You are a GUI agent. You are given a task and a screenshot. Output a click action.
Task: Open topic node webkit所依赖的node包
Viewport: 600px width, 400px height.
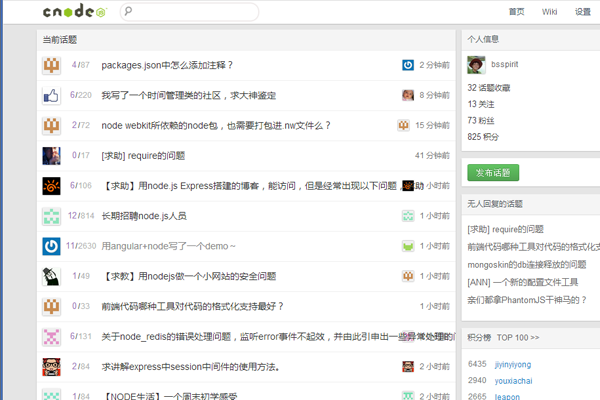click(x=216, y=126)
